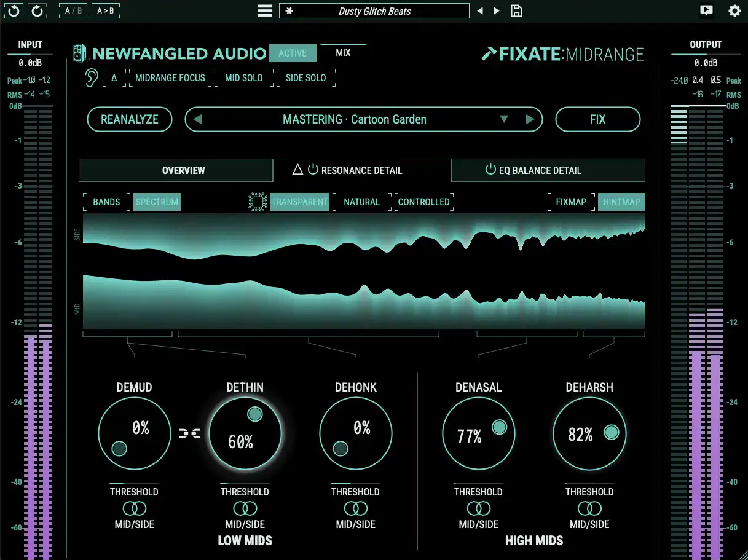Click the OUTPUT gain 0.0dB value
This screenshot has height=560, width=748.
[706, 63]
